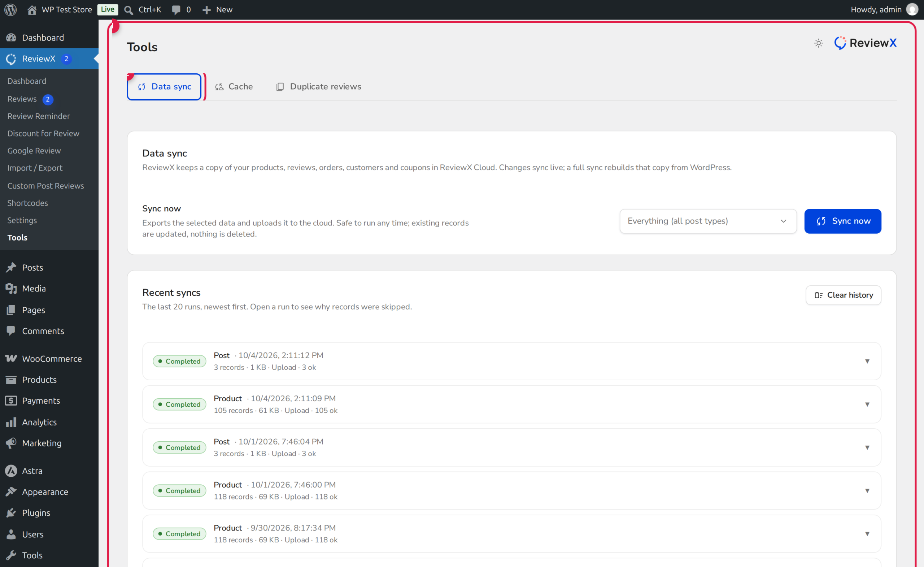
Task: Expand the Post sync run from 10/4/2026 2:11:12 PM
Action: point(511,361)
